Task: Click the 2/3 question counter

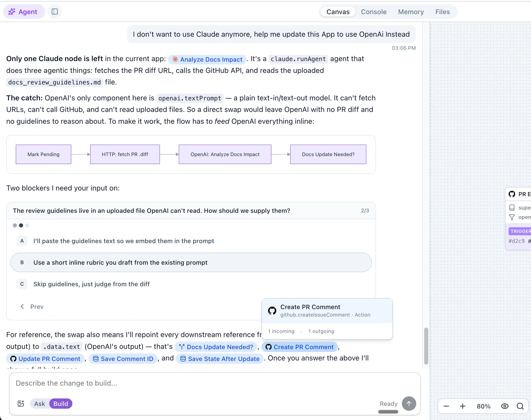Action: 365,211
